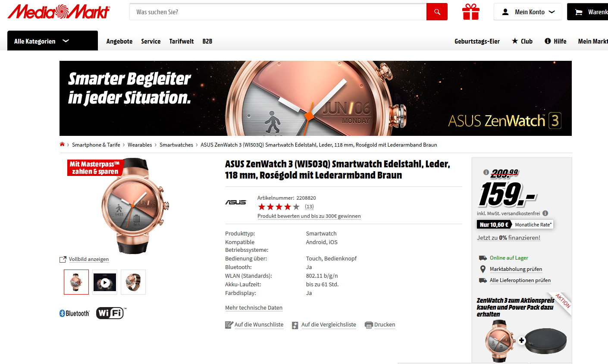The image size is (608, 364).
Task: Click the info icon beside old price
Action: pyautogui.click(x=486, y=173)
